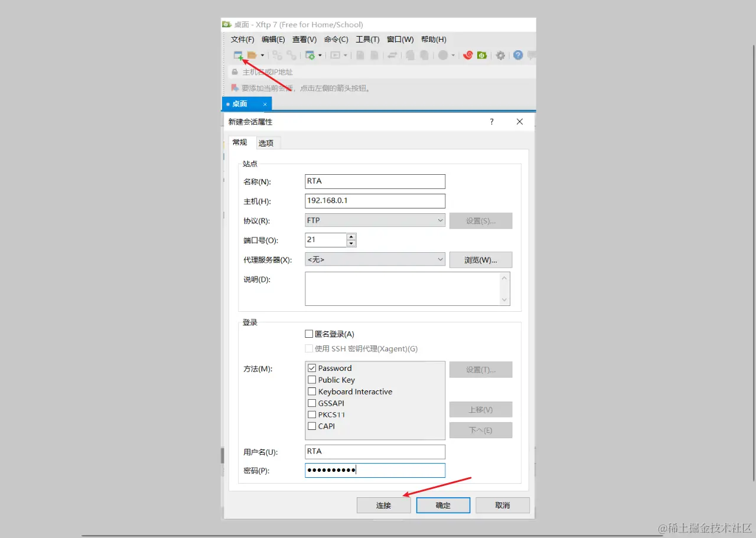Click the lock icon in the address bar

[x=234, y=72]
